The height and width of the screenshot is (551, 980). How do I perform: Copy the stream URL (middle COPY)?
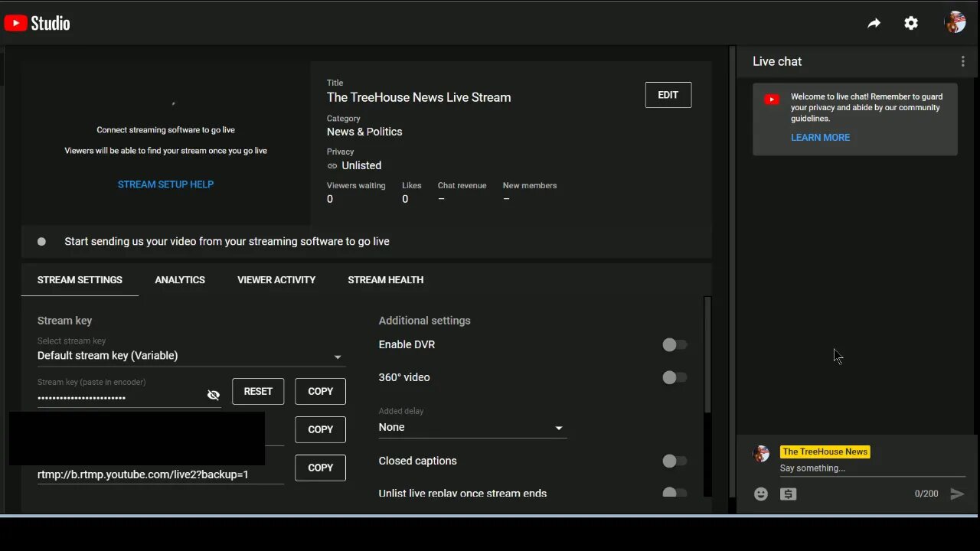coord(320,429)
